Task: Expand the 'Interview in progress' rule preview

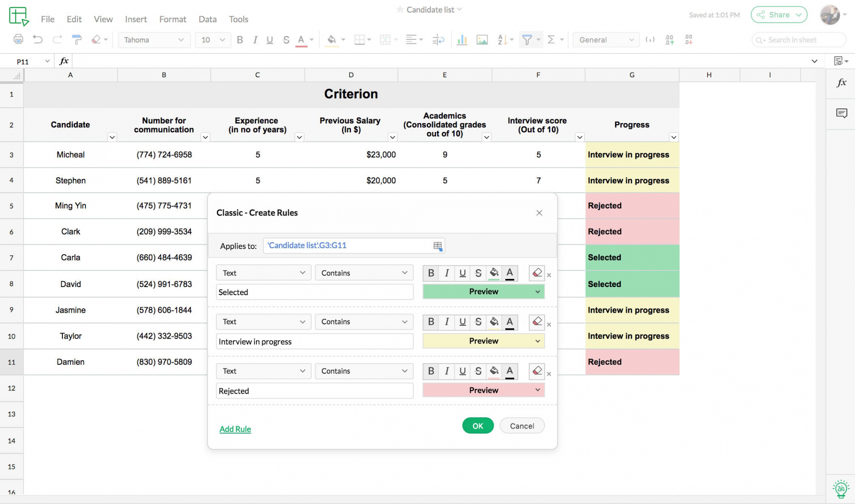Action: point(537,341)
